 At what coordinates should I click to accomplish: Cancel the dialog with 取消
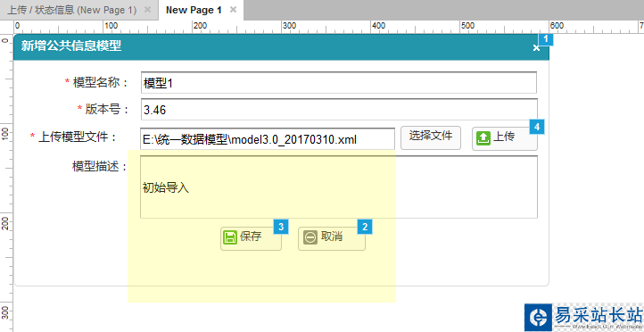[332, 238]
